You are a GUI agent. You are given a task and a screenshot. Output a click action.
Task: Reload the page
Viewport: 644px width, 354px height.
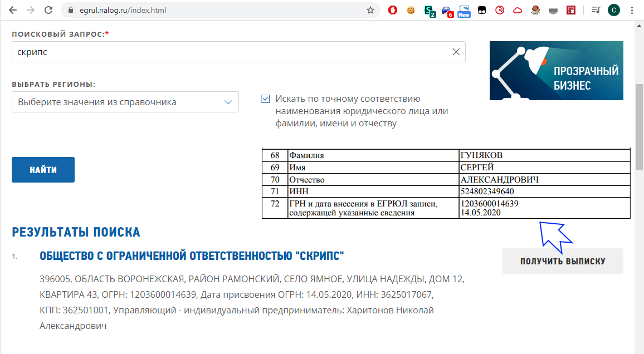click(48, 10)
